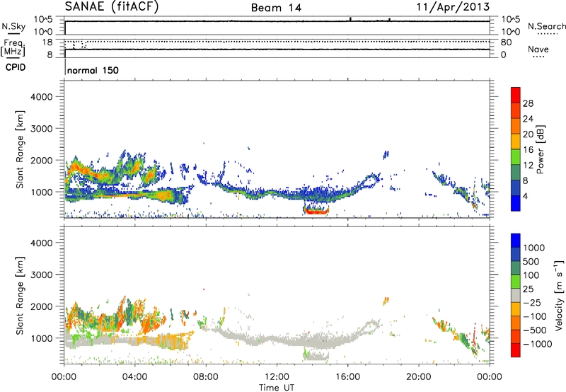Click the '-1000' tick on velocity colorbar
Screen dimensions: 566x392
point(537,344)
